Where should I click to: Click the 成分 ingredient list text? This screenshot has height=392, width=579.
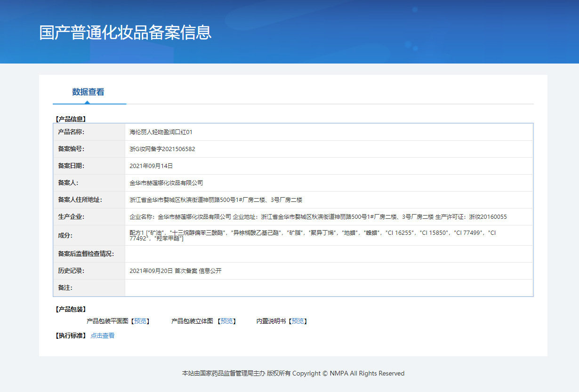313,236
